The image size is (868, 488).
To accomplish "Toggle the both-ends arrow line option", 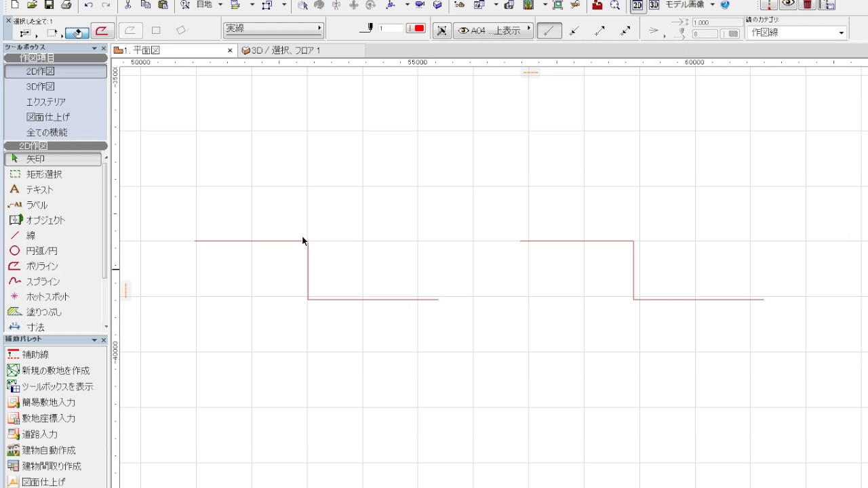I will pos(625,30).
